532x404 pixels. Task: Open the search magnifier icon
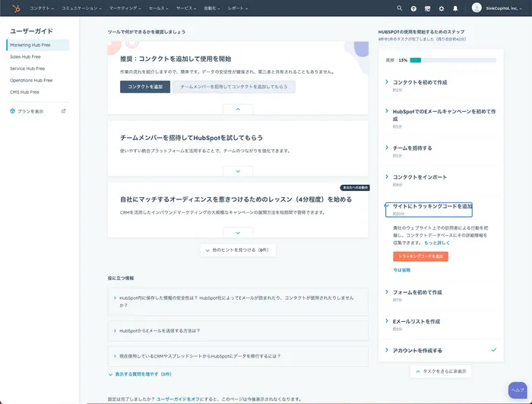tap(399, 8)
